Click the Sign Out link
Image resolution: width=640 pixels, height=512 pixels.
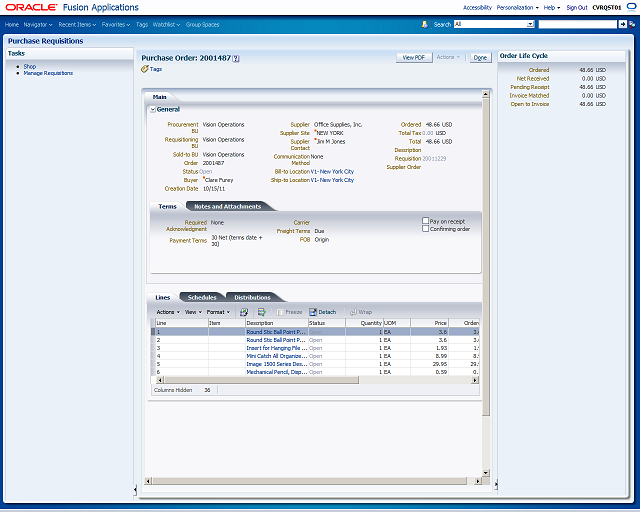tap(577, 7)
